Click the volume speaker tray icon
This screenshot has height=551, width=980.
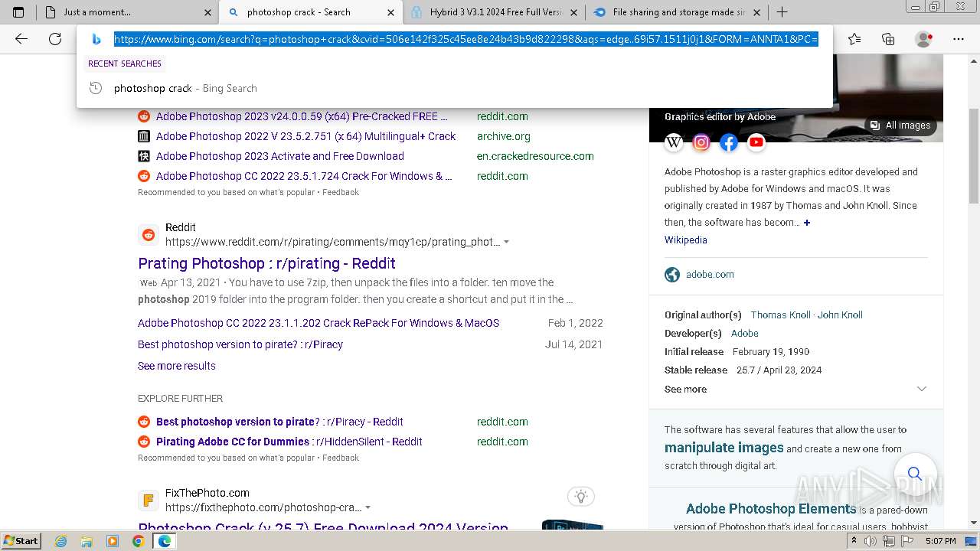(x=871, y=541)
